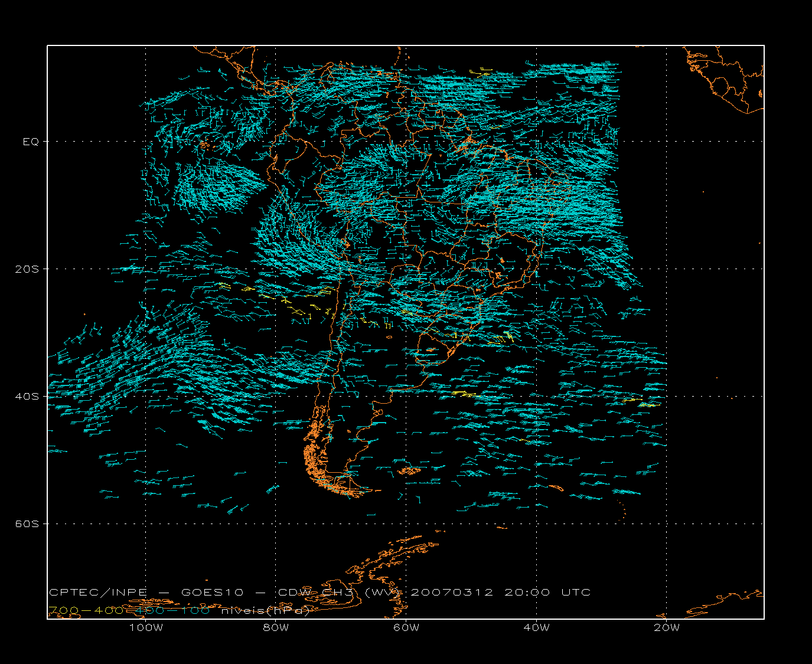Click the yellow 700-400 level legend
This screenshot has height=664, width=812.
86,611
